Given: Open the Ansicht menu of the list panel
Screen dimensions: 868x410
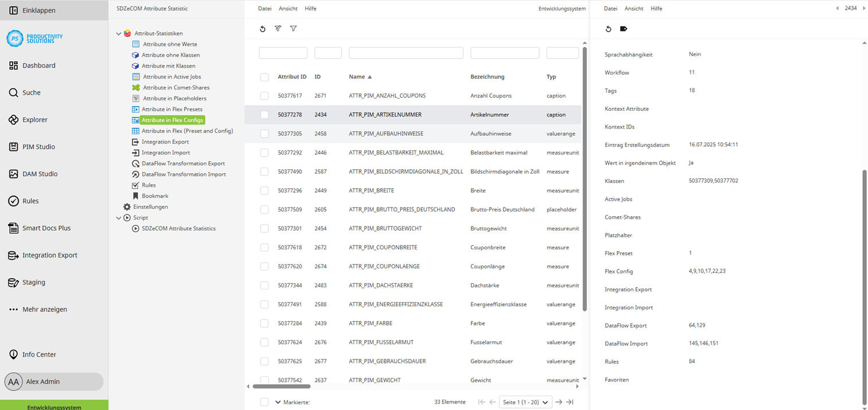Looking at the screenshot, I should (288, 8).
